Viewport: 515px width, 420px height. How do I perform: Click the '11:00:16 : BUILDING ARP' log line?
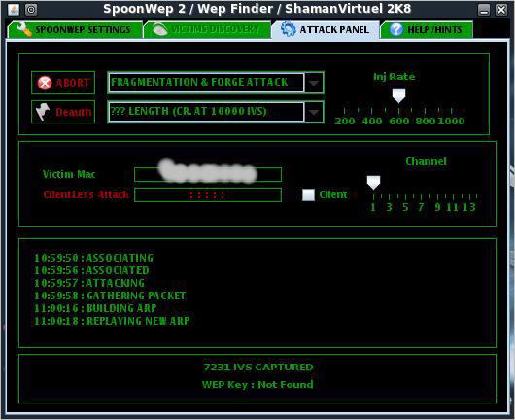(95, 308)
